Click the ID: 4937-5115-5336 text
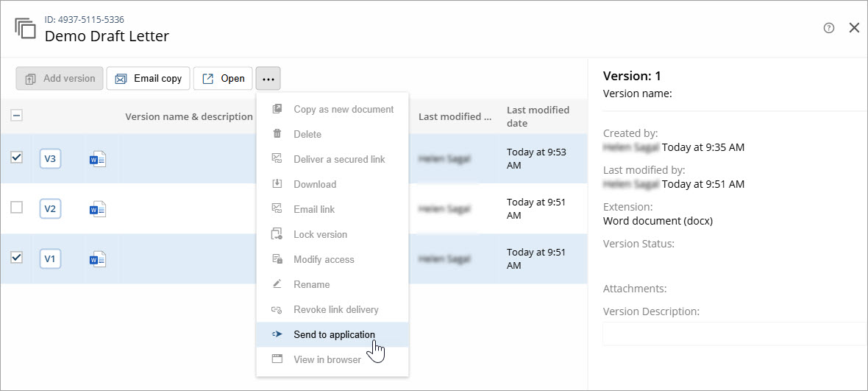The image size is (868, 391). click(x=84, y=20)
